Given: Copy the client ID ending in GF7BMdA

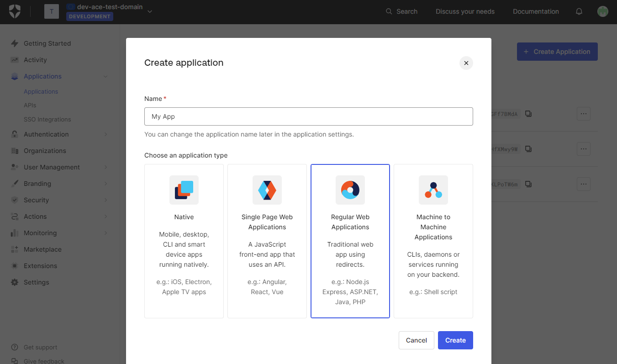Looking at the screenshot, I should (528, 113).
